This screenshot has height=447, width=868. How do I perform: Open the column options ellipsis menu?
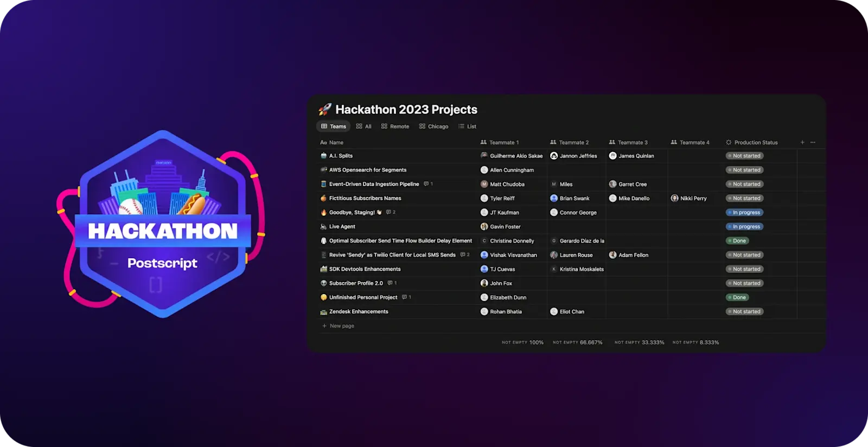click(813, 142)
